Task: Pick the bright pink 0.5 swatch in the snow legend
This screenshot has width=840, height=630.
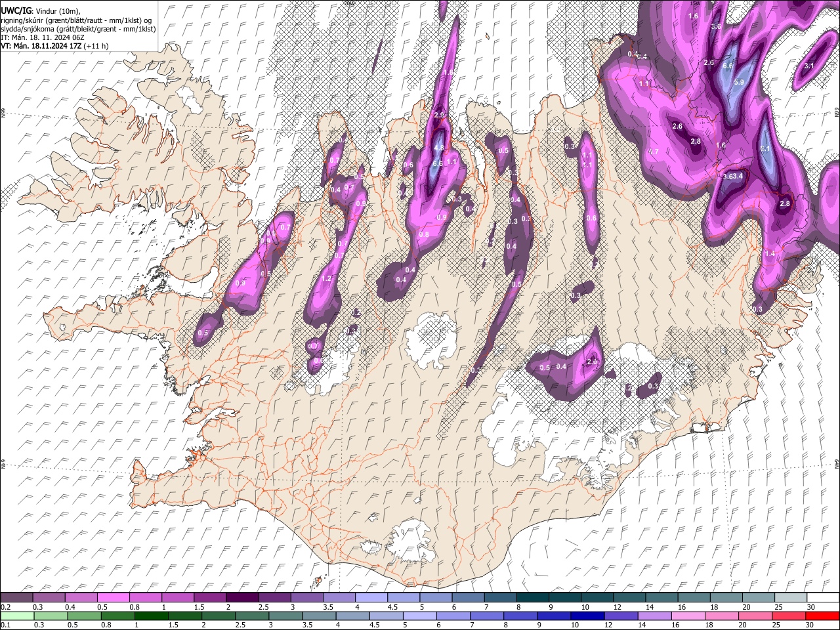Action: [113, 597]
